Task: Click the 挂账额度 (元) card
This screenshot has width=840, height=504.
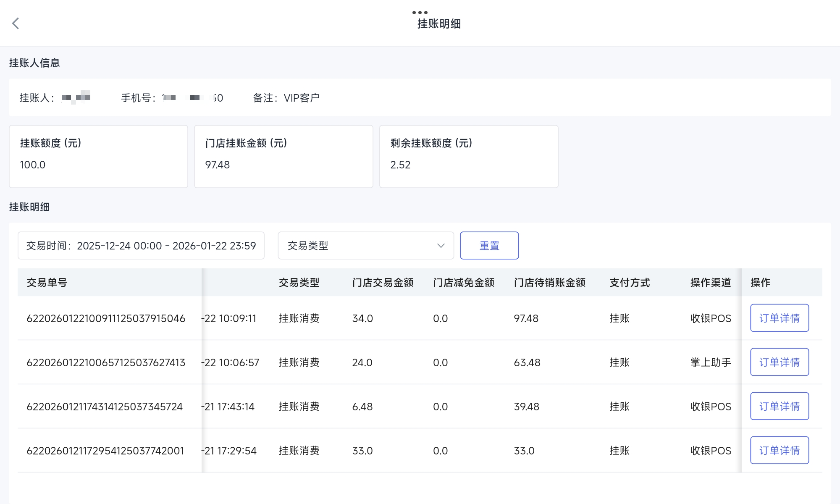Action: (98, 156)
